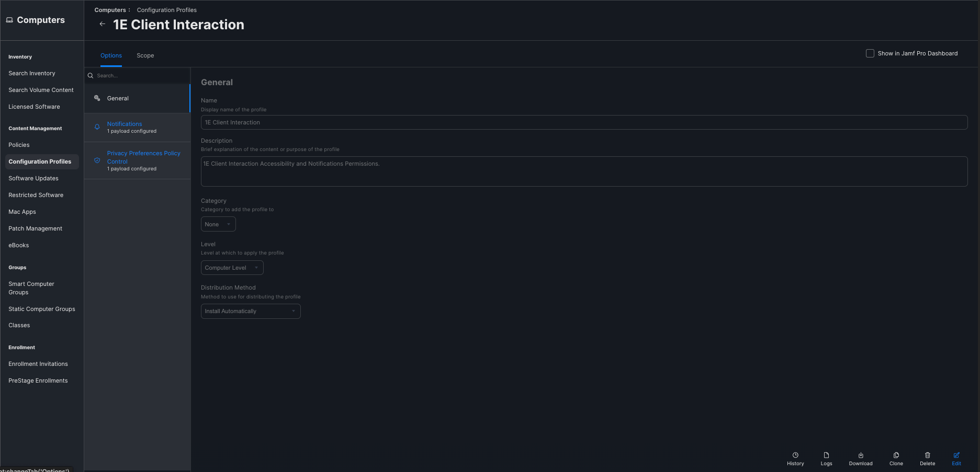The width and height of the screenshot is (980, 472).
Task: Click the Notifications bell icon
Action: click(x=97, y=127)
